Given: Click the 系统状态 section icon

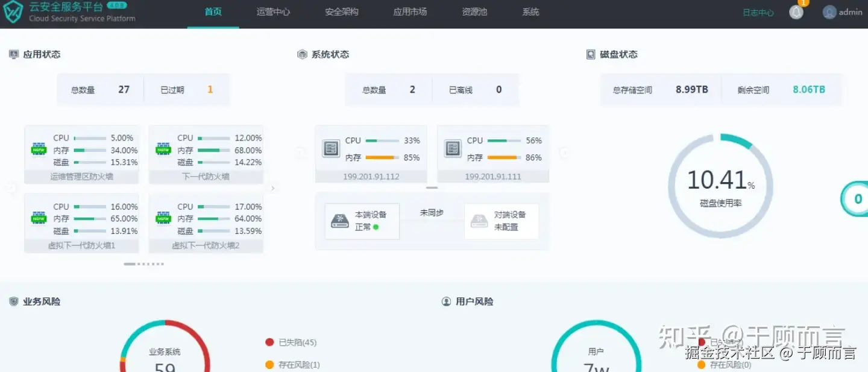Looking at the screenshot, I should tap(303, 54).
